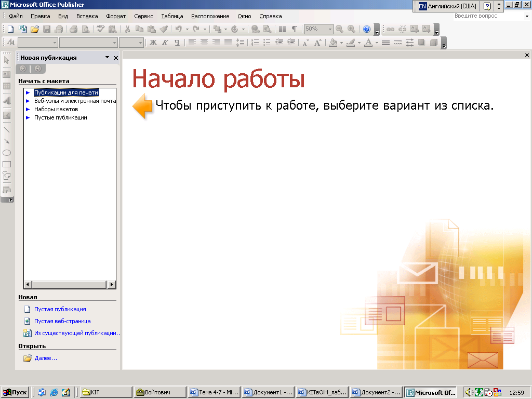532x399 pixels.
Task: Click the Пустая веб-страница link
Action: pyautogui.click(x=62, y=321)
